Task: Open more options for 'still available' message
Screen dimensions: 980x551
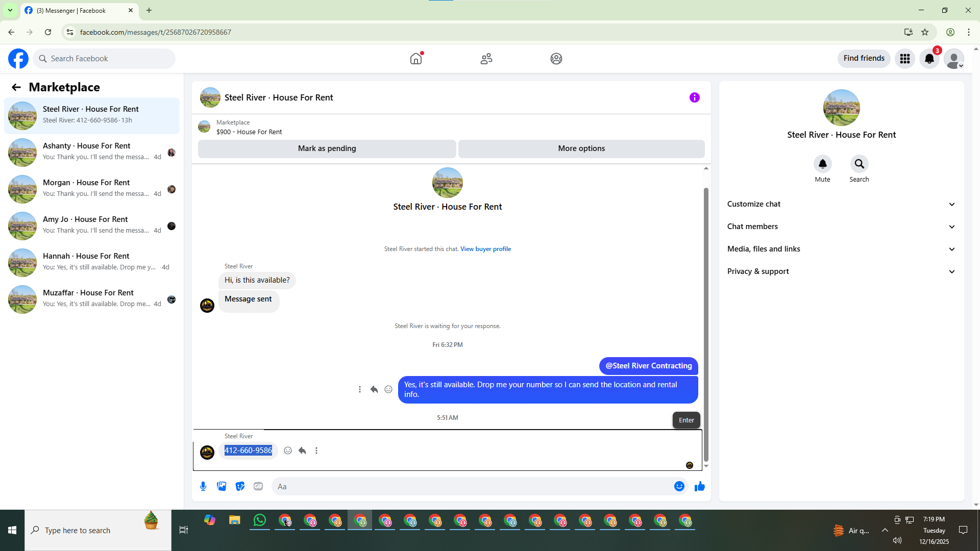Action: tap(360, 389)
